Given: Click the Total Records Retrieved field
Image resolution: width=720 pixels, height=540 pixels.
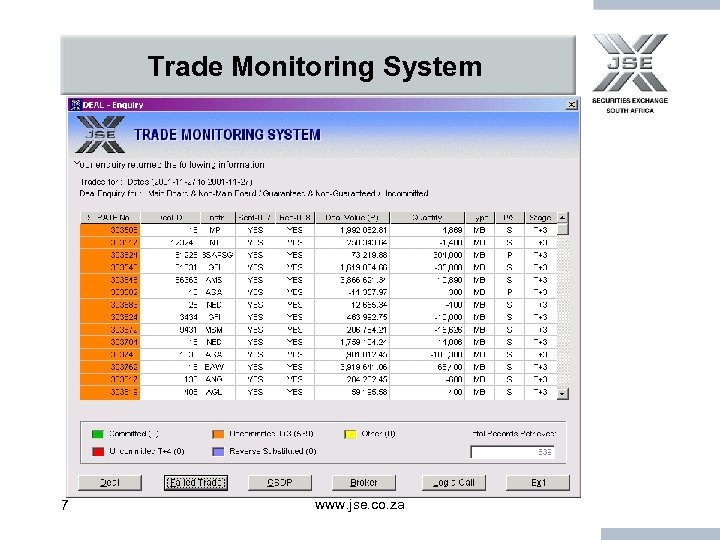Looking at the screenshot, I should tap(512, 452).
